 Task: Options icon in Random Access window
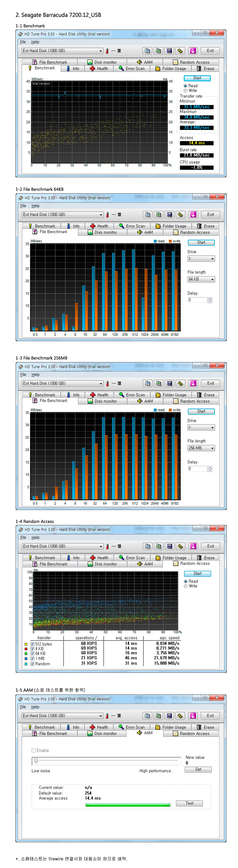click(181, 546)
